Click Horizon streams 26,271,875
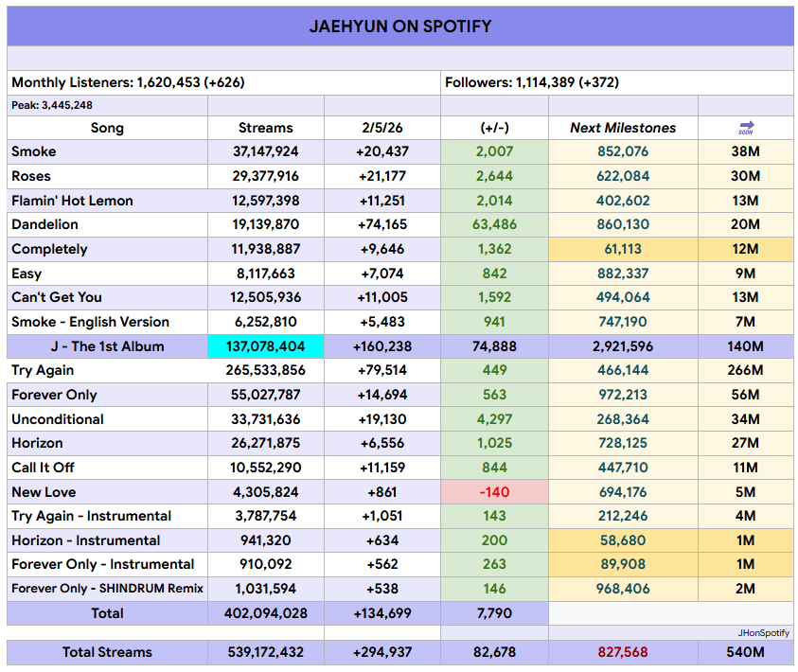 tap(266, 443)
